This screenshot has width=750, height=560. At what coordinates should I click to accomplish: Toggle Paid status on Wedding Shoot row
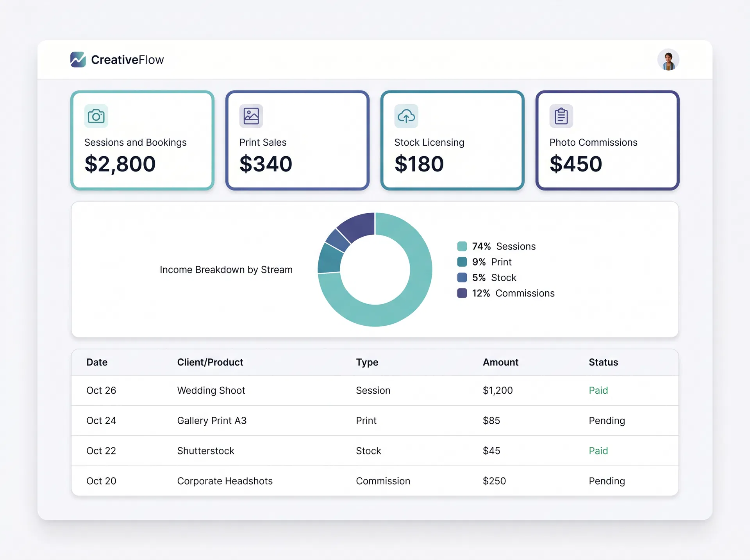[x=598, y=390]
